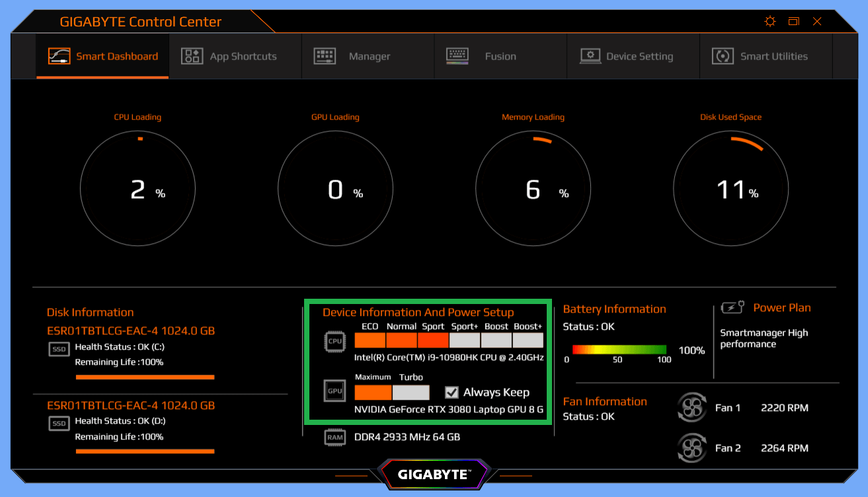Click the settings gear icon in title bar
The width and height of the screenshot is (868, 497).
pyautogui.click(x=770, y=21)
